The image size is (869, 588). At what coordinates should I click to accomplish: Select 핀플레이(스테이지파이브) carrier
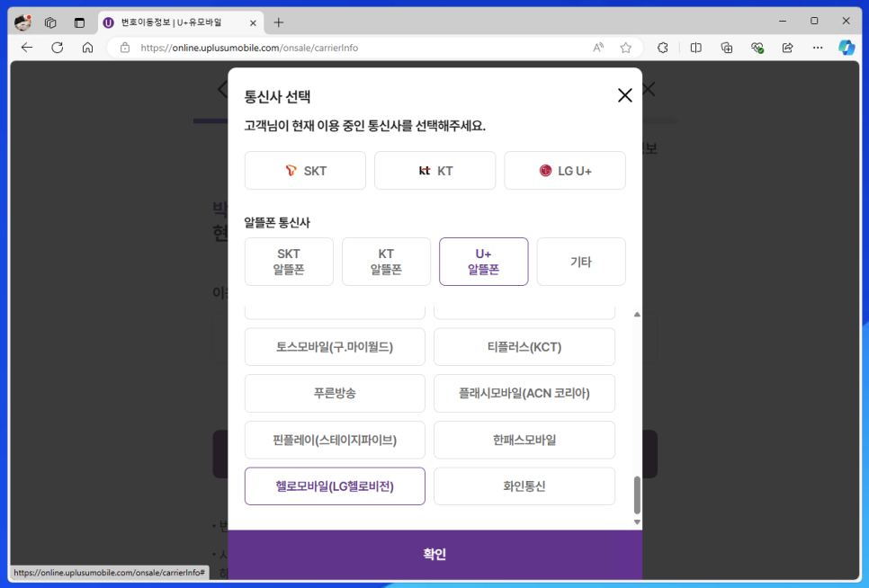(x=335, y=440)
